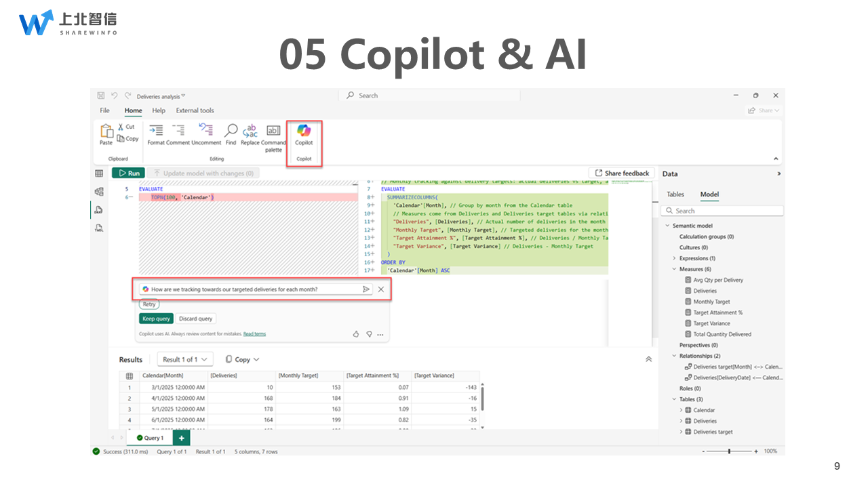Click Keep query button
This screenshot has height=488, width=868.
pos(156,319)
